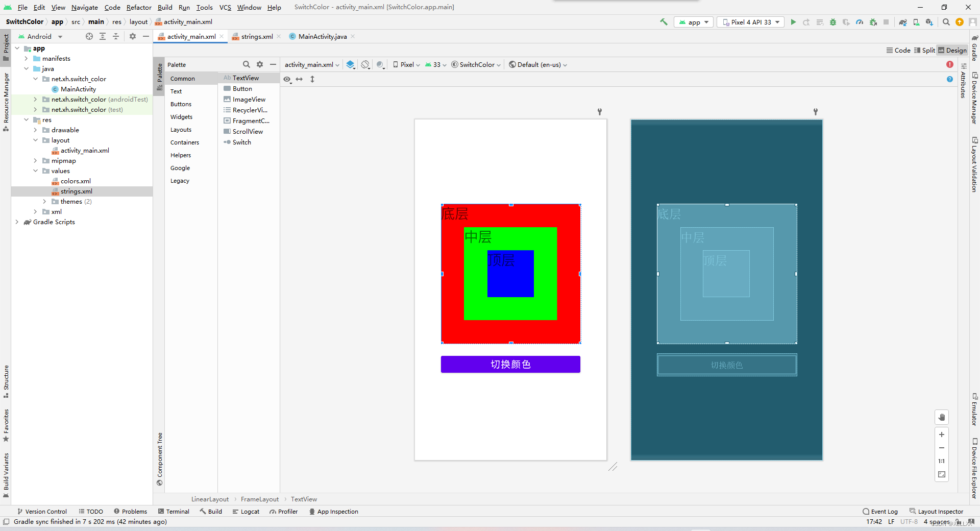Open Palette settings gear
The width and height of the screenshot is (980, 531).
(260, 64)
